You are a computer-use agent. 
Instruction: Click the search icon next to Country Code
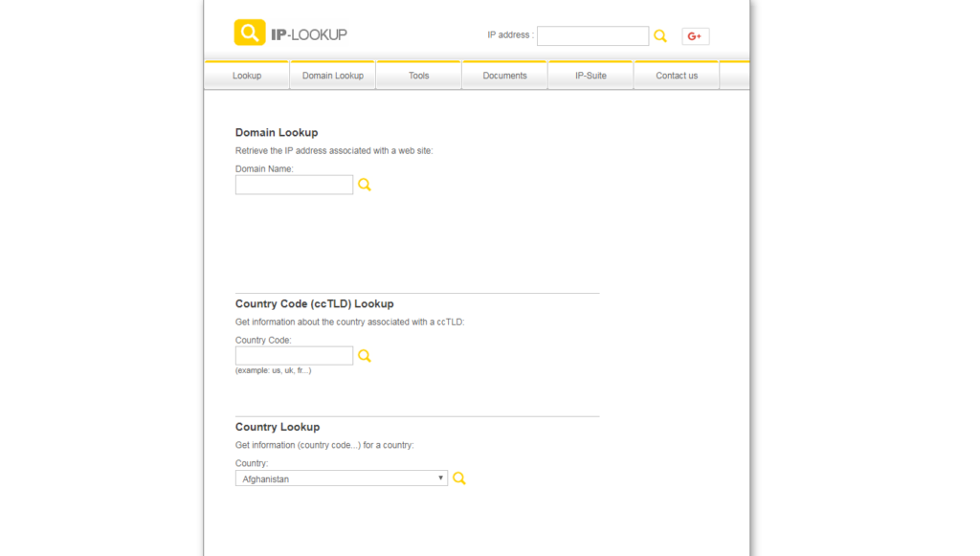[x=365, y=355]
